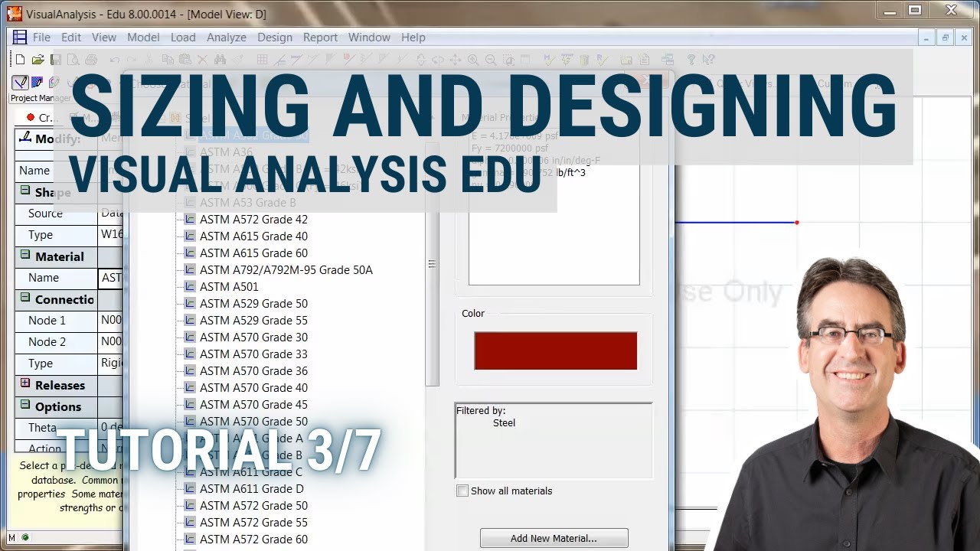Open the Model menu

point(143,37)
